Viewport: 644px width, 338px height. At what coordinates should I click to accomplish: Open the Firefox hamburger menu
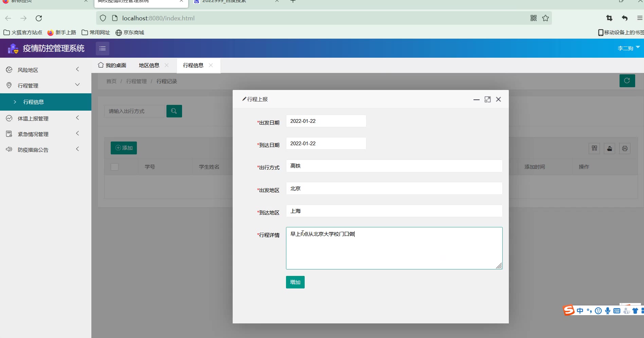tap(640, 18)
